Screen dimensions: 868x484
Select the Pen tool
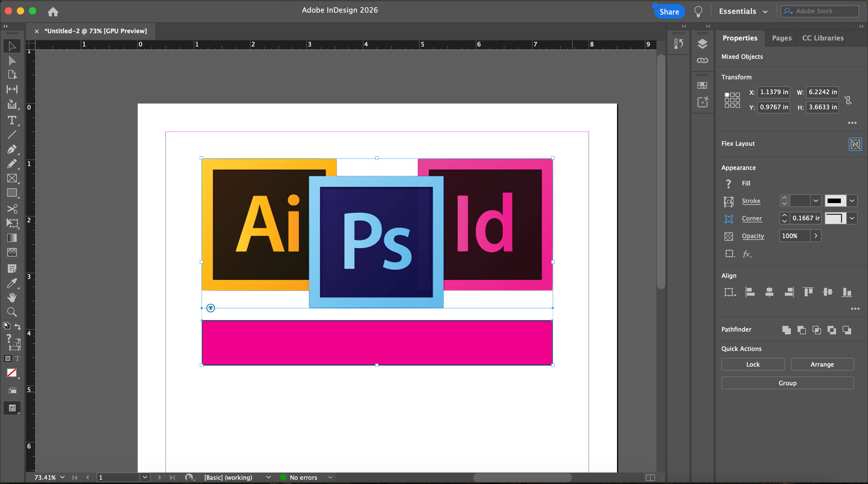click(x=12, y=149)
